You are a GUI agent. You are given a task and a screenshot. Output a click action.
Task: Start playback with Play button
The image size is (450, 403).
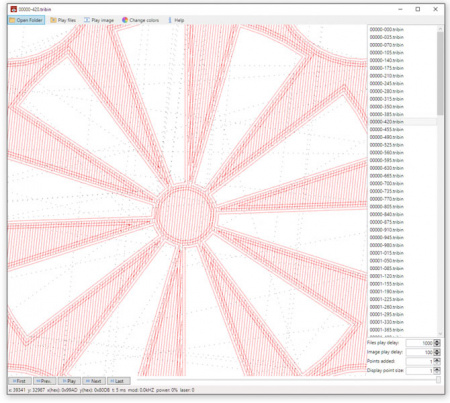69,381
